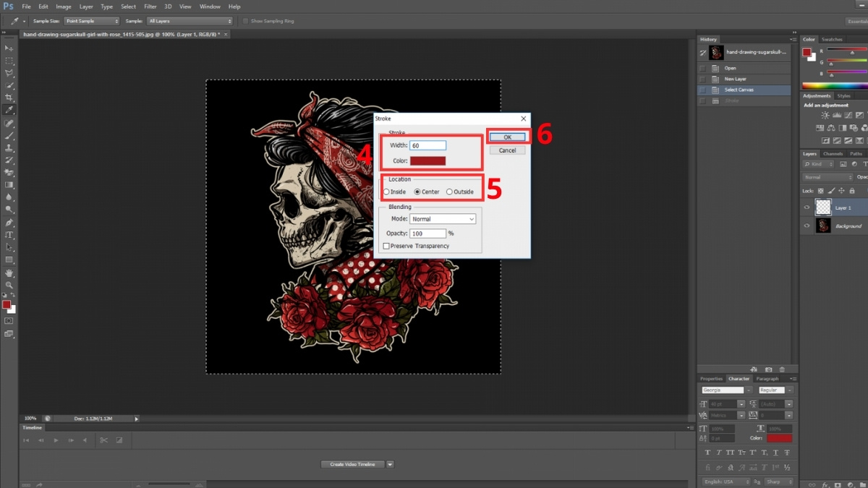
Task: Open the Sample Size dropdown
Action: point(91,21)
